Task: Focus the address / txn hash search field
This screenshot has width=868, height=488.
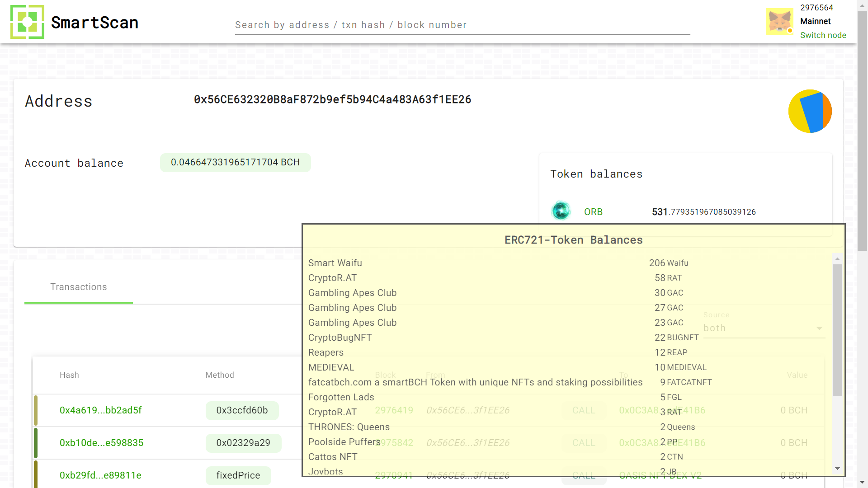Action: tap(462, 25)
